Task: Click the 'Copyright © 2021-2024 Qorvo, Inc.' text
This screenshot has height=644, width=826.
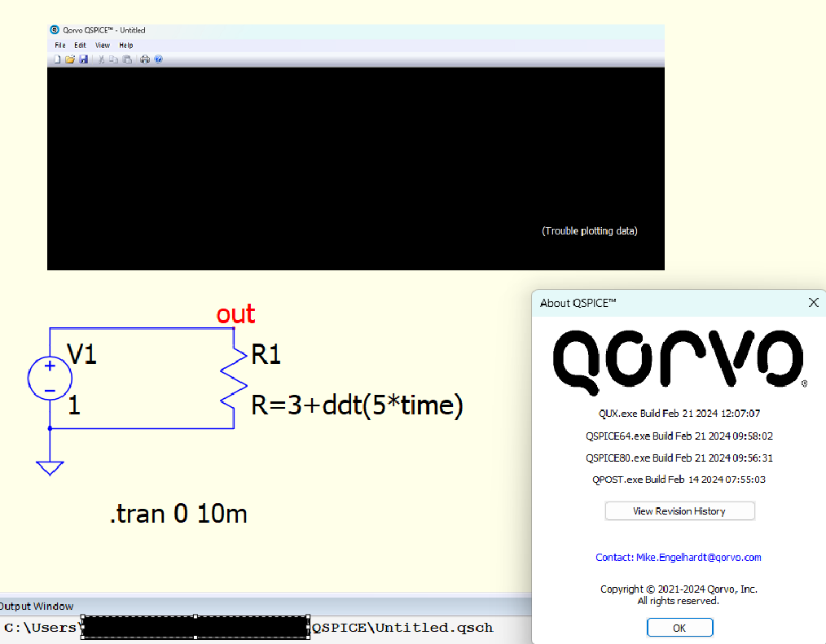Action: click(x=679, y=589)
